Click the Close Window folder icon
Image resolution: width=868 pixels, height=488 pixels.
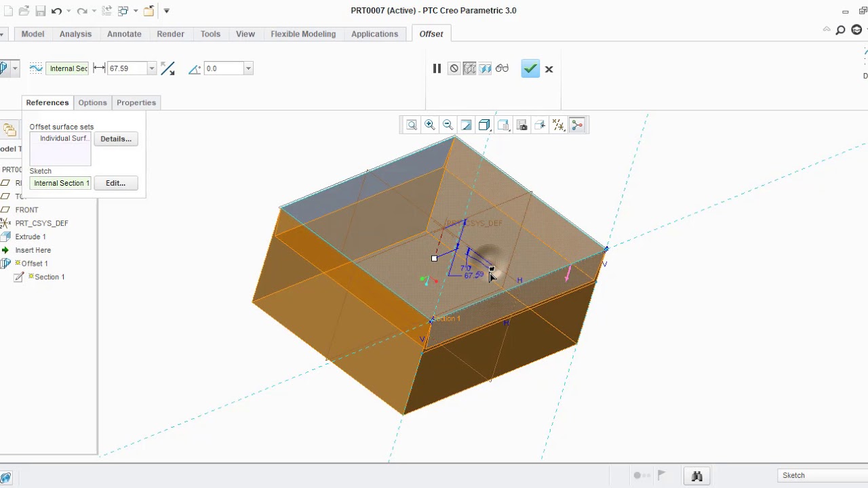(149, 11)
